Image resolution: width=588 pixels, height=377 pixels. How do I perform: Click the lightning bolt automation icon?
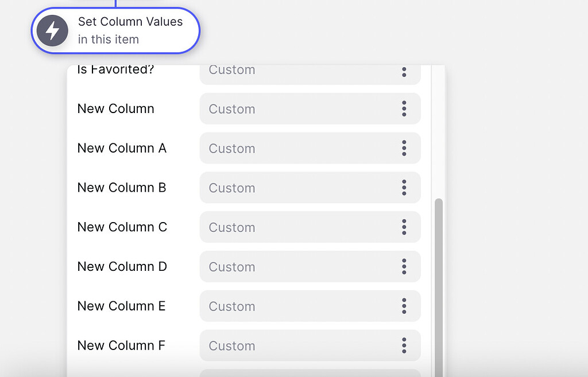[x=52, y=31]
